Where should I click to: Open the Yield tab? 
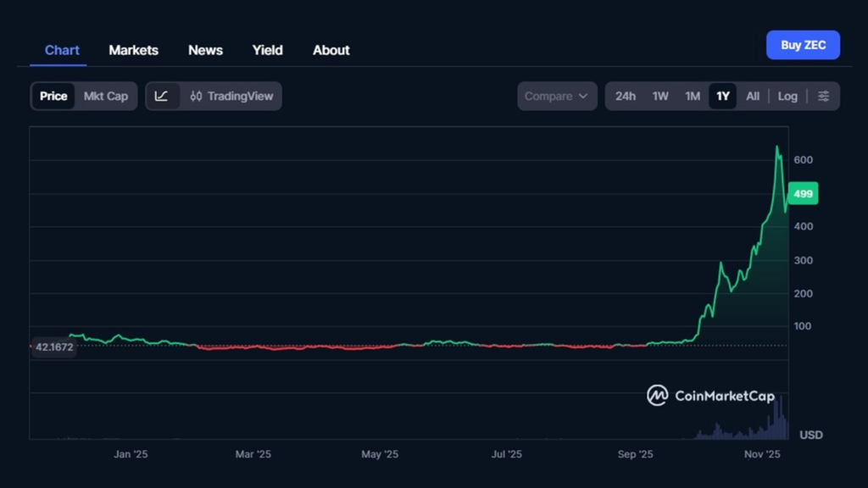(267, 50)
